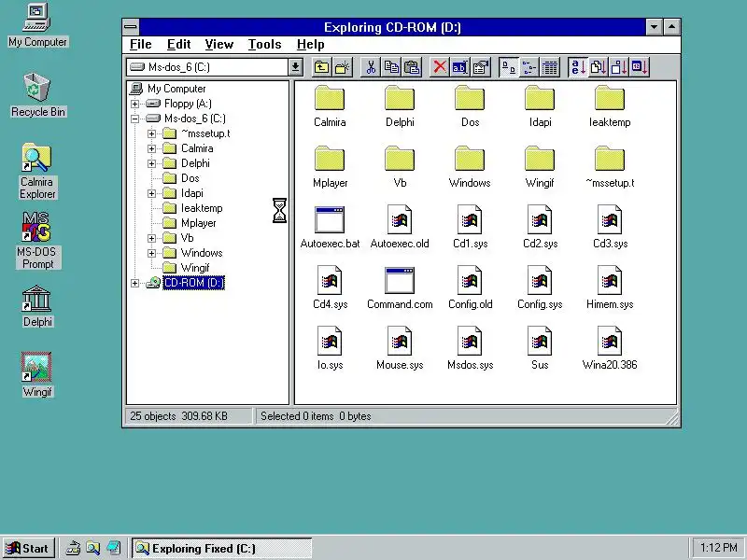The image size is (747, 560).
Task: Open the Tools menu
Action: (x=264, y=44)
